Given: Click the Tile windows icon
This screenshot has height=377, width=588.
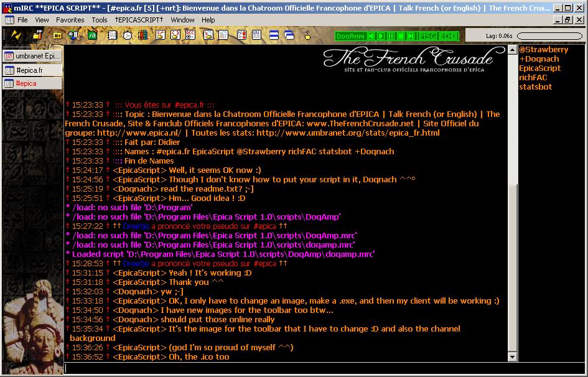Looking at the screenshot, I should coord(274,35).
